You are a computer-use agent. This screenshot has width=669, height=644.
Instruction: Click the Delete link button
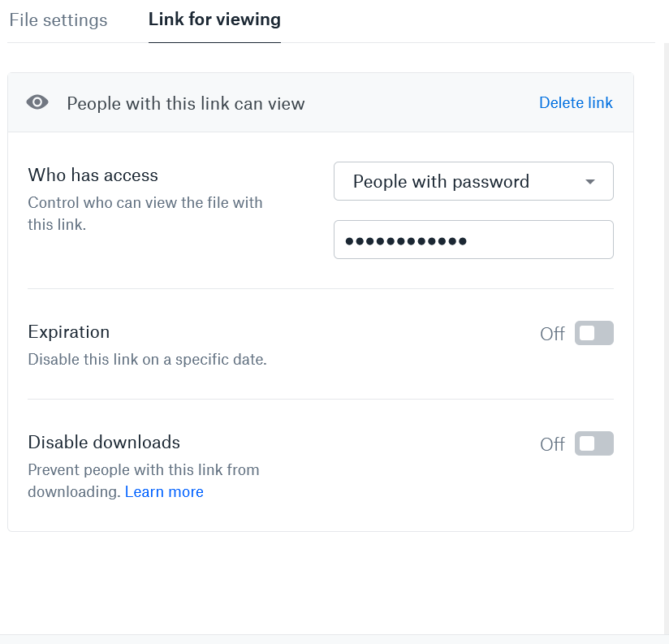tap(576, 102)
